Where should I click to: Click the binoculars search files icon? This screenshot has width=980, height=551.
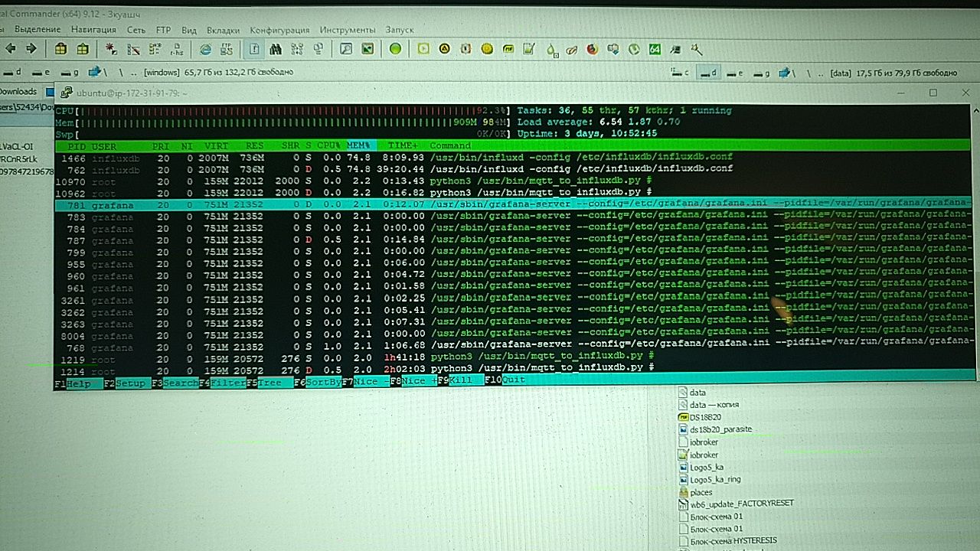pyautogui.click(x=276, y=49)
